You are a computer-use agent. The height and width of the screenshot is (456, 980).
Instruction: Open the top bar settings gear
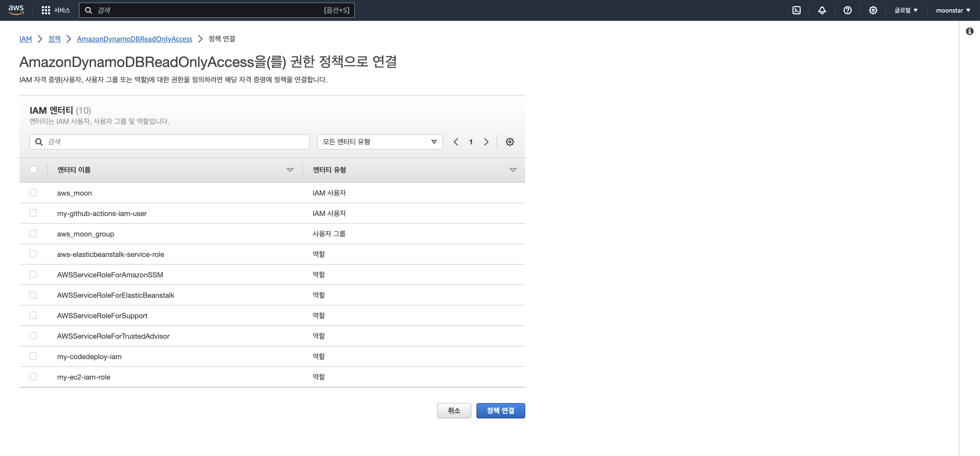coord(873,10)
